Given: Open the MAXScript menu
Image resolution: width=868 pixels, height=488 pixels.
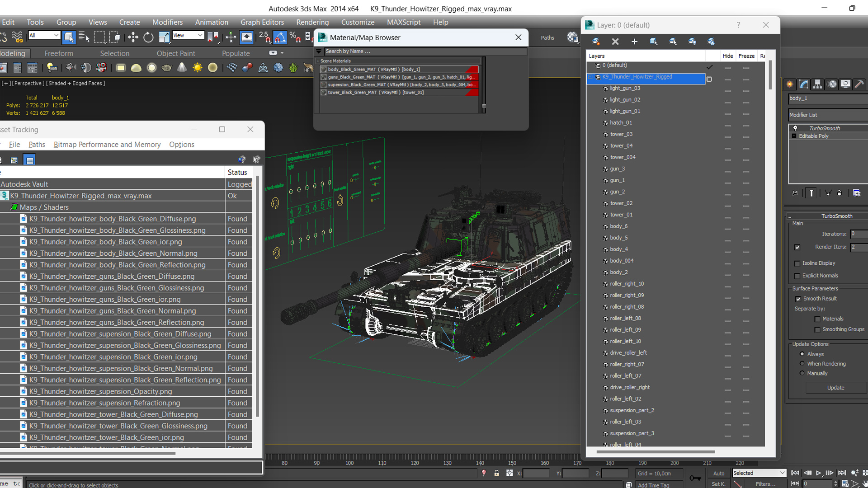Looking at the screenshot, I should 404,22.
